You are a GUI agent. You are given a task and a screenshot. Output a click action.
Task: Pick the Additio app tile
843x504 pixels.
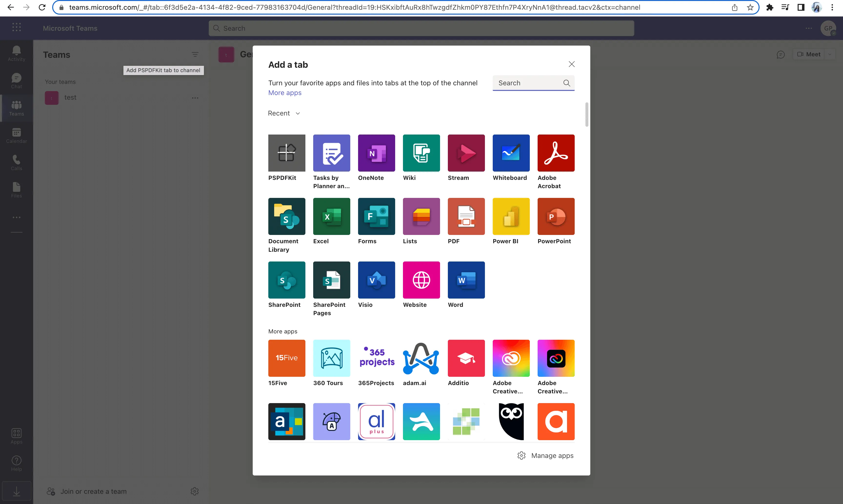point(466,358)
